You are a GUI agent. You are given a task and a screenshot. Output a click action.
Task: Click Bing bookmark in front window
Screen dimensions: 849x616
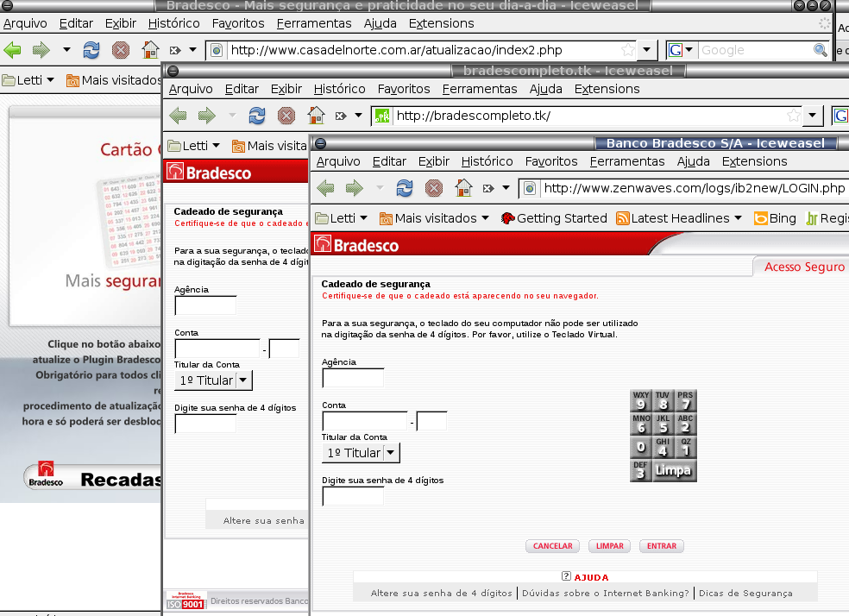coord(776,218)
